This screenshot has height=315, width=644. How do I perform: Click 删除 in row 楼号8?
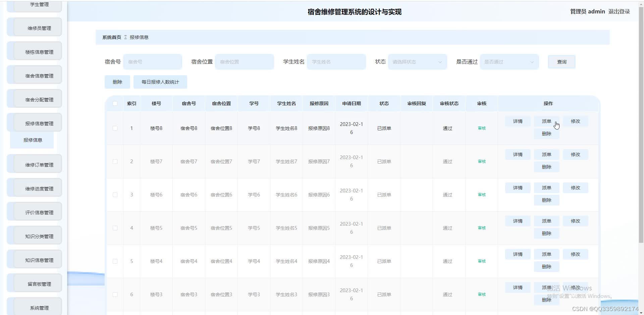tap(546, 134)
